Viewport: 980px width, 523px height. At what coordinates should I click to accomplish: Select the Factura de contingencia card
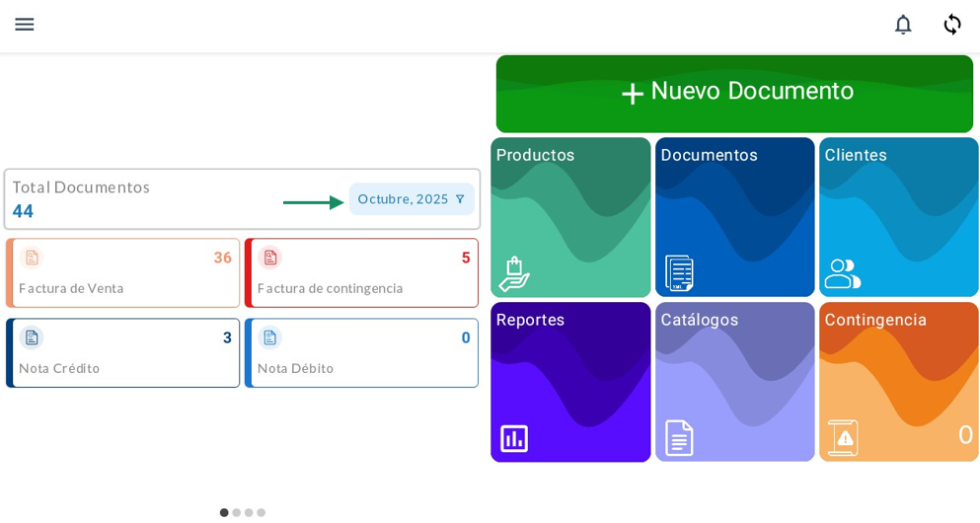(362, 273)
